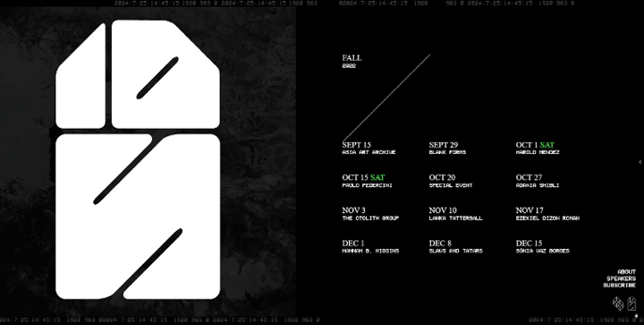The image size is (644, 325).
Task: Open the Nov 17 Ezekiel Dixon Roman event
Action: pos(547,214)
